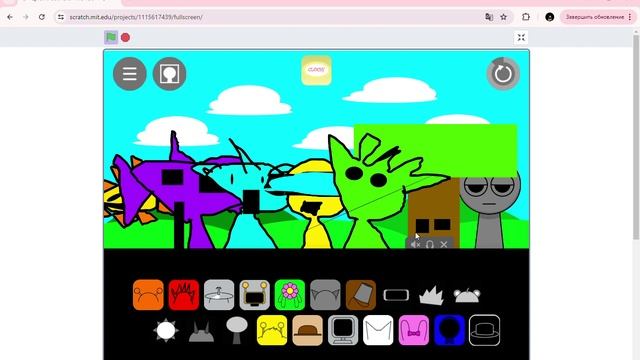640x360 pixels.
Task: View site information icon left of URL
Action: (61, 17)
